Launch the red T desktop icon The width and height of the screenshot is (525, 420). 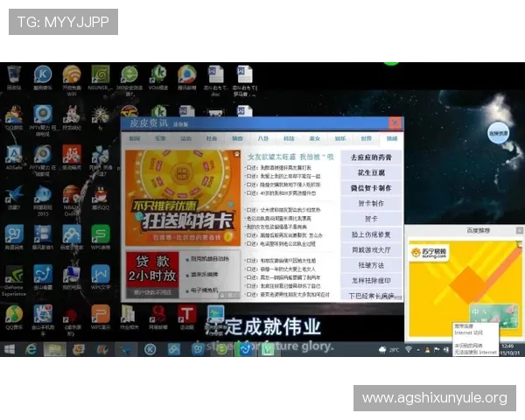coord(187,314)
